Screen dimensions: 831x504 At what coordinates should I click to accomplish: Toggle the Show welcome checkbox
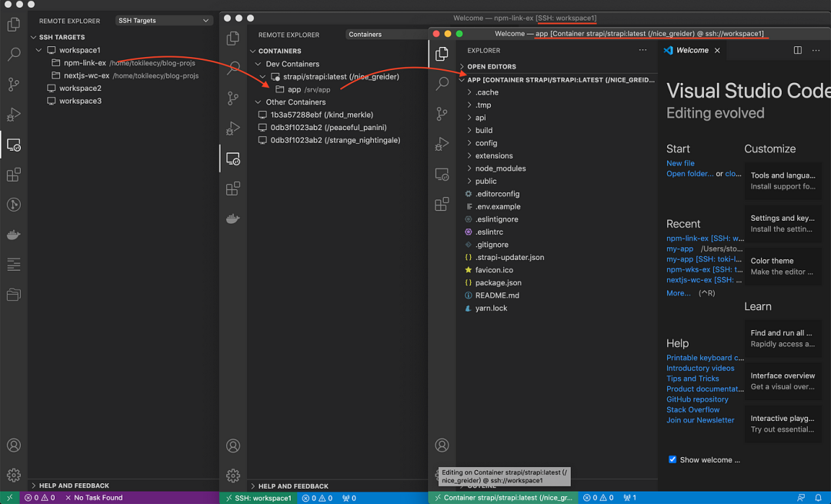672,459
